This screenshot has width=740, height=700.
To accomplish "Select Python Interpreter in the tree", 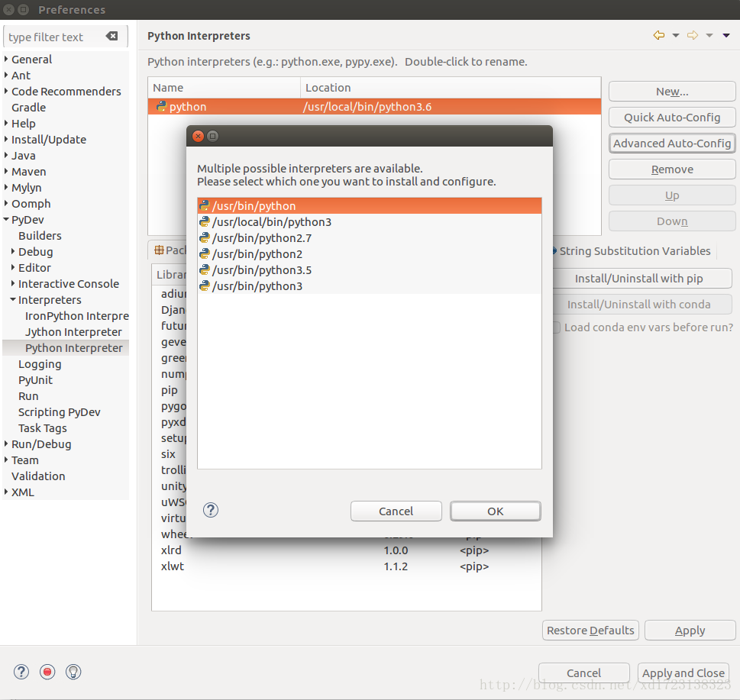I will (74, 347).
